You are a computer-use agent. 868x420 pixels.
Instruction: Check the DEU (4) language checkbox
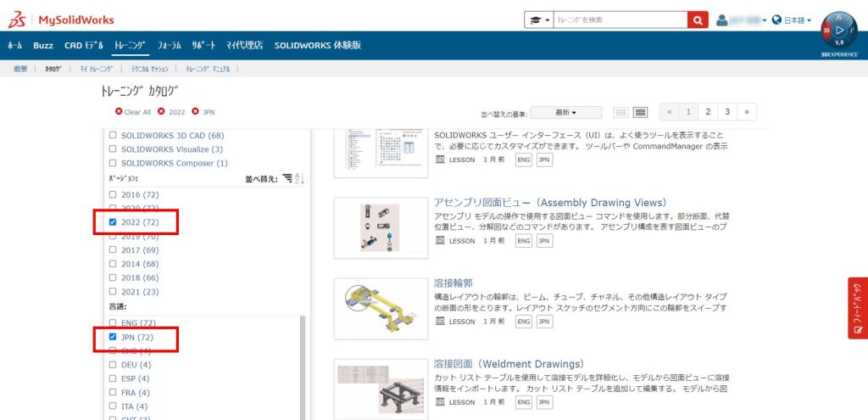coord(113,365)
